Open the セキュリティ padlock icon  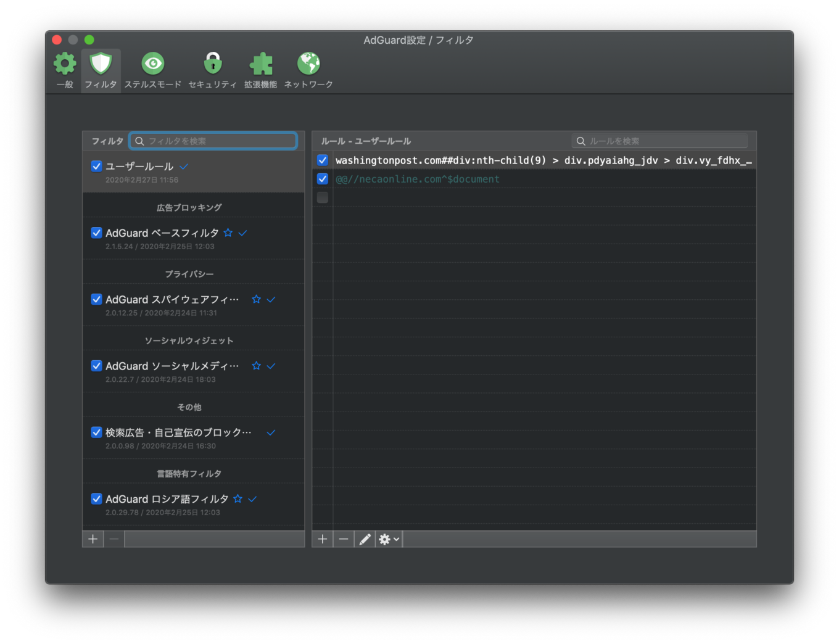(213, 64)
